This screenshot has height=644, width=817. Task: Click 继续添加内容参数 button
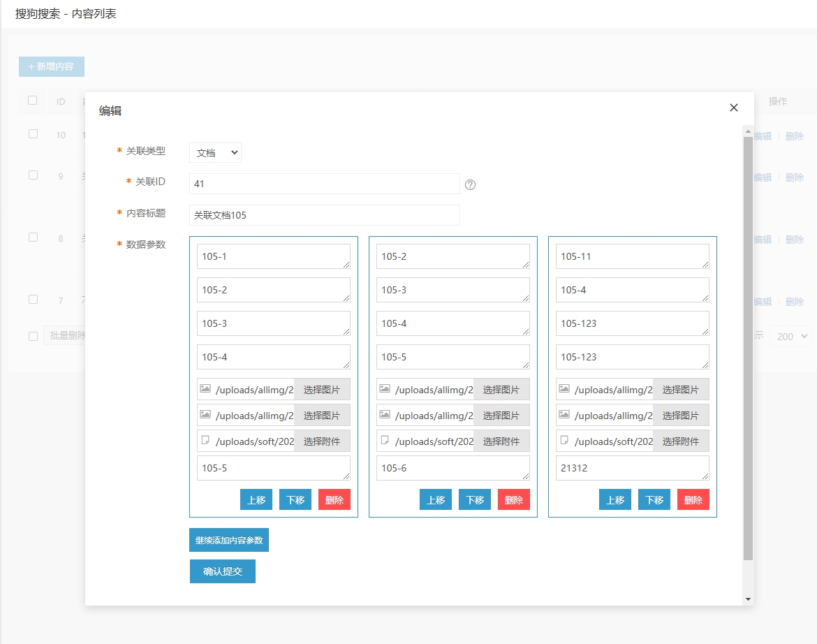click(229, 540)
